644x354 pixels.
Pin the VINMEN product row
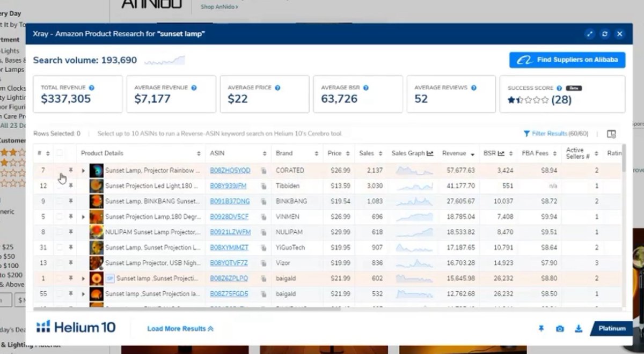(x=70, y=217)
